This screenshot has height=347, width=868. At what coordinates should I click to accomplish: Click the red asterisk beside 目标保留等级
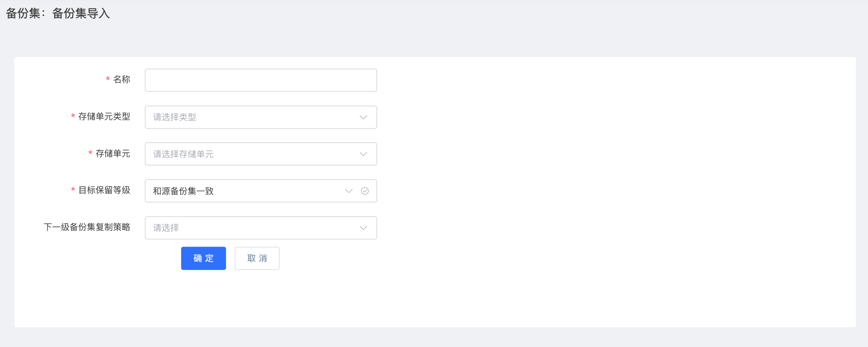(x=73, y=189)
